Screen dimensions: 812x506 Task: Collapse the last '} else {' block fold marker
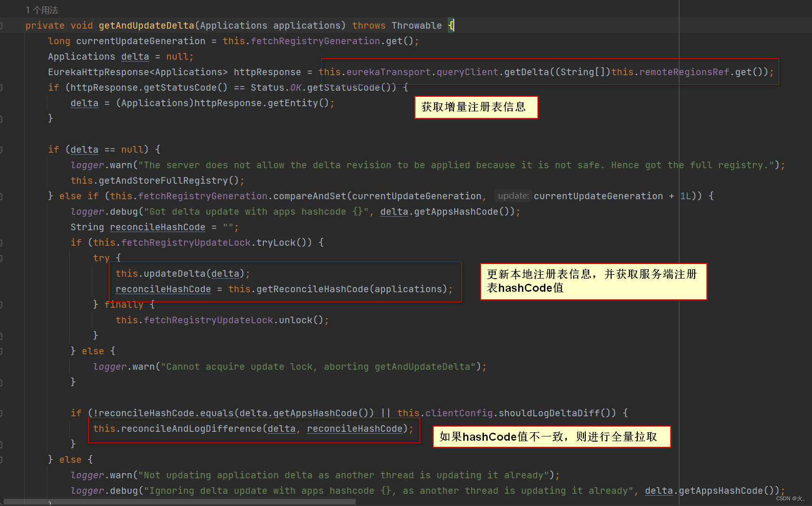pos(1,459)
